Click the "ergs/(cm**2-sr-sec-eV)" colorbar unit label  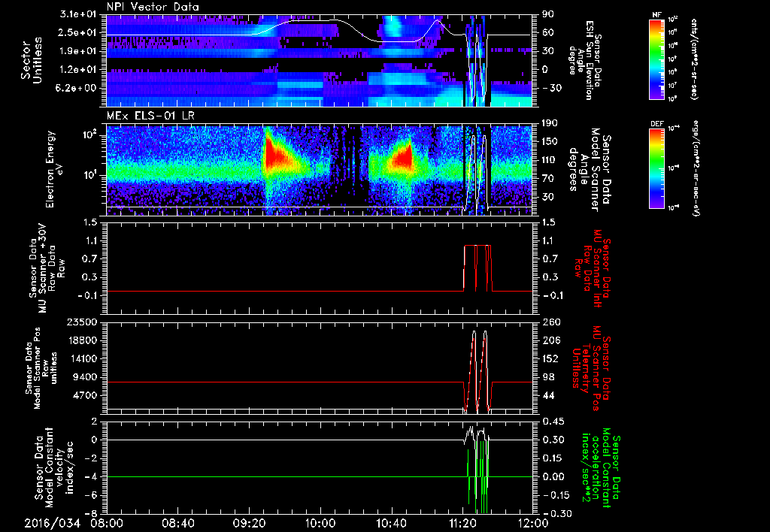696,168
